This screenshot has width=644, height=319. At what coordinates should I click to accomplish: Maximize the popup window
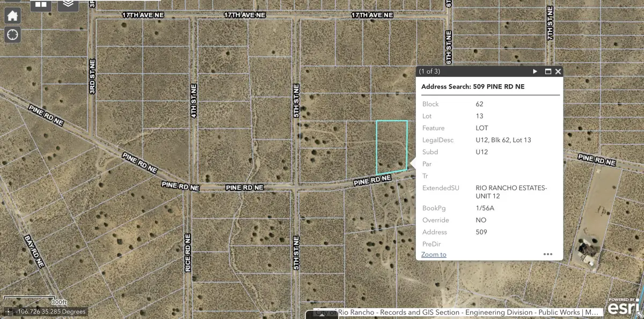pyautogui.click(x=548, y=71)
